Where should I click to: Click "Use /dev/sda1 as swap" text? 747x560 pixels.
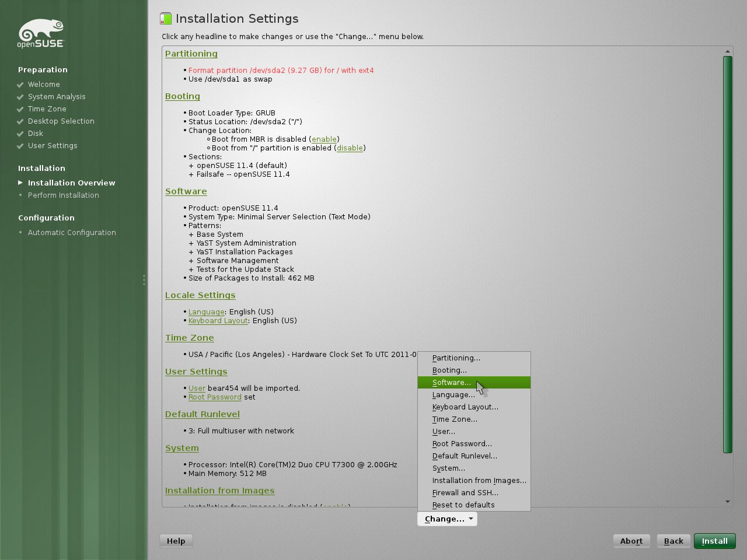[x=231, y=79]
